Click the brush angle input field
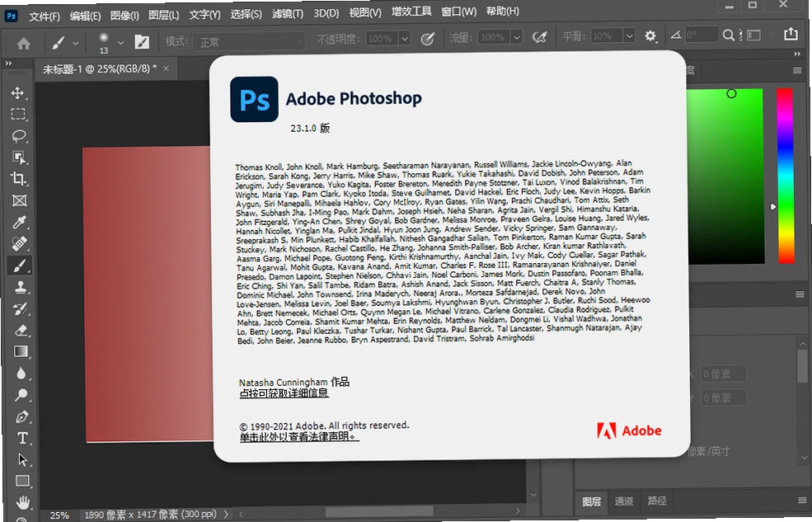The height and width of the screenshot is (522, 812). click(x=701, y=35)
